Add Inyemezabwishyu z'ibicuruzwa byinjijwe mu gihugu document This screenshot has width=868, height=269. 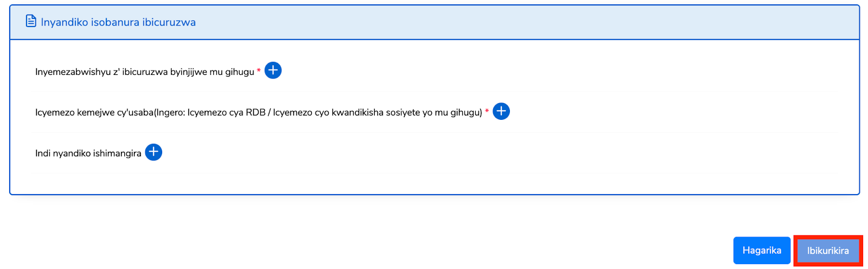pyautogui.click(x=273, y=71)
